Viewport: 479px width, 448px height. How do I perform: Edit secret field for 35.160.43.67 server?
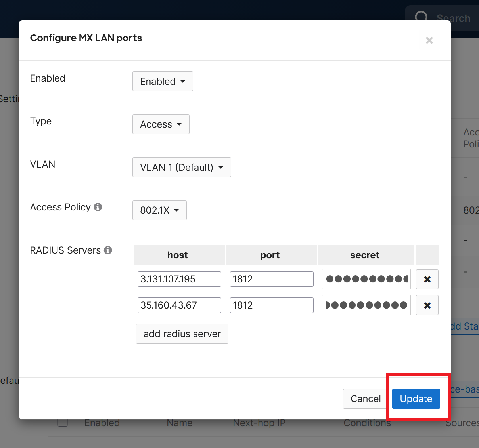point(366,305)
